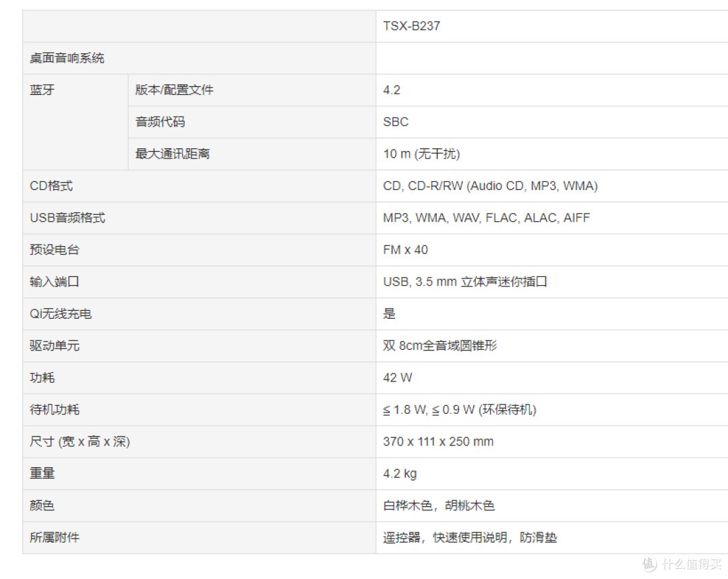
Task: Select the CD, CD-R/RW formats value
Action: tap(490, 186)
